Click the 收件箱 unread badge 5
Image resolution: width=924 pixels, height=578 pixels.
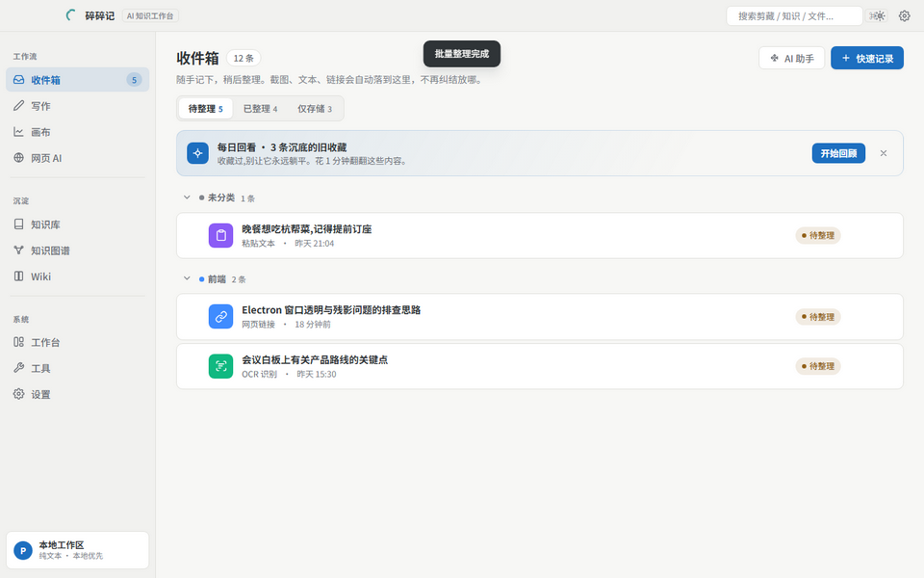tap(134, 80)
